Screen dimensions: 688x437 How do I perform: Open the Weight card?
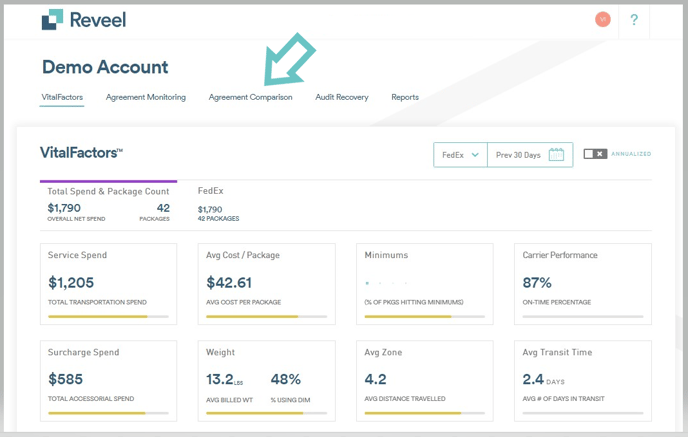coord(266,381)
